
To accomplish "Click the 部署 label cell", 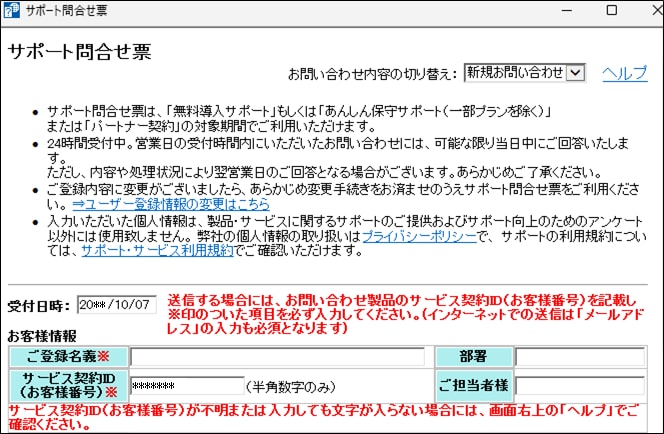I will pyautogui.click(x=473, y=357).
